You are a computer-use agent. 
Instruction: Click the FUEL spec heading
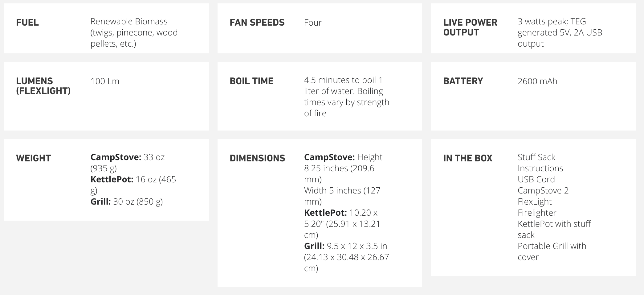pos(27,23)
